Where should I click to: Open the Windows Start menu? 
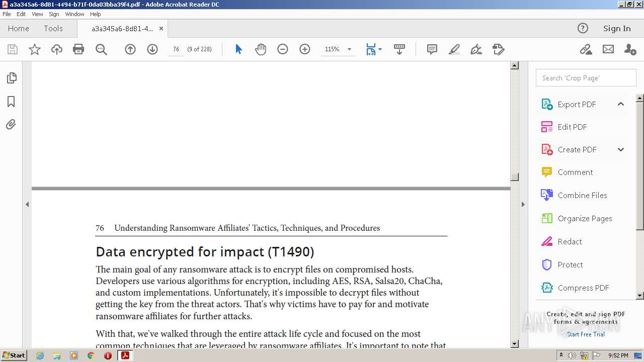pyautogui.click(x=14, y=355)
